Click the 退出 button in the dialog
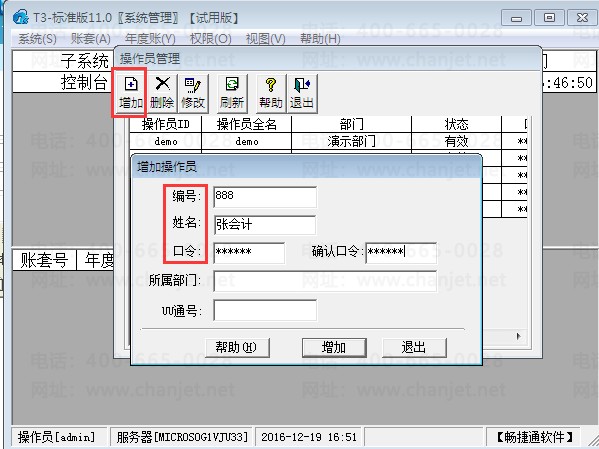Viewport: 599px width, 449px height. [414, 347]
